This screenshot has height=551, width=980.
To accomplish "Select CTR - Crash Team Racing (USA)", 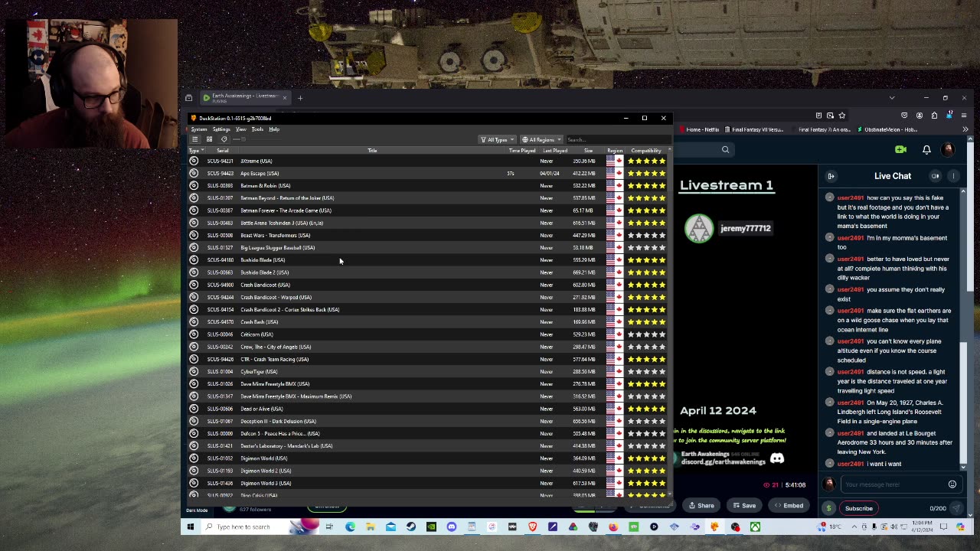I will coord(429,359).
